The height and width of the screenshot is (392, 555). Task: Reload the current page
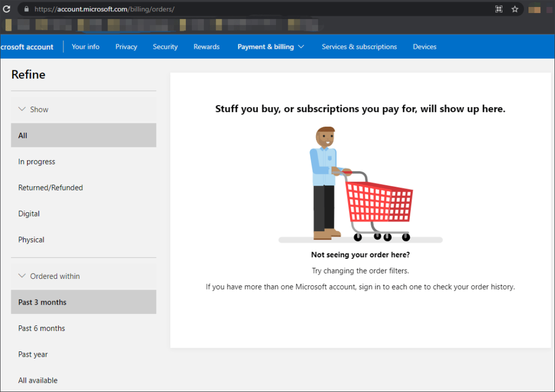coord(7,9)
